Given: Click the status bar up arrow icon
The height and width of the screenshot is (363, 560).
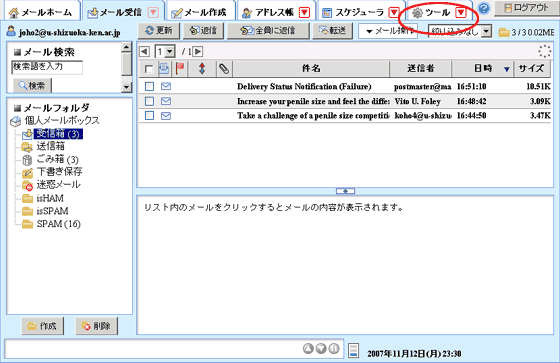Looking at the screenshot, I should coord(308,348).
